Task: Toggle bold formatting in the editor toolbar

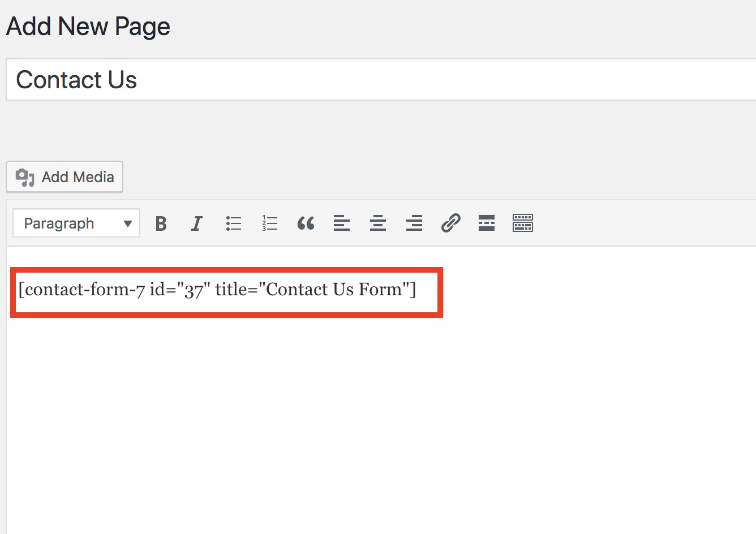Action: 161,223
